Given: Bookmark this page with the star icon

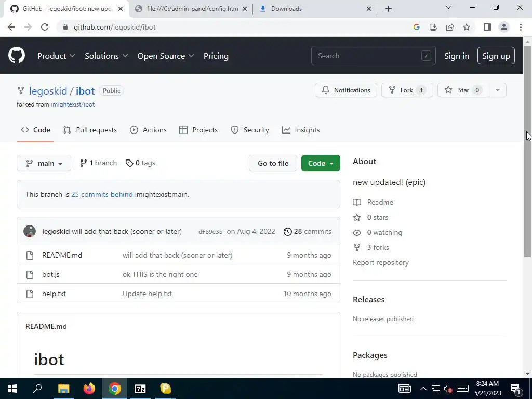Looking at the screenshot, I should tap(467, 27).
